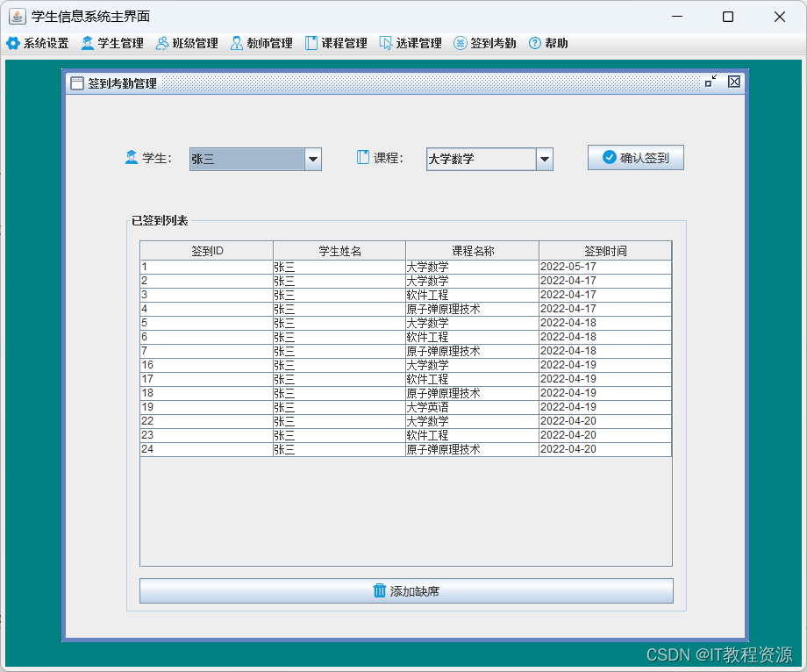Expand the 学生 dropdown arrow
The image size is (807, 672).
point(313,160)
